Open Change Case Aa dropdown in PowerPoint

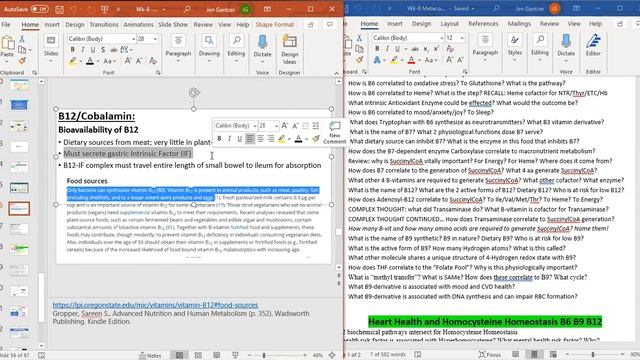pos(109,61)
